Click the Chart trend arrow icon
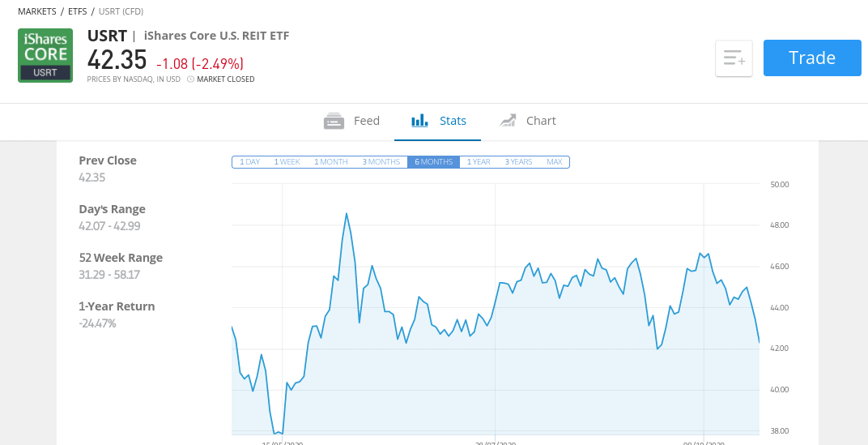 pyautogui.click(x=508, y=120)
